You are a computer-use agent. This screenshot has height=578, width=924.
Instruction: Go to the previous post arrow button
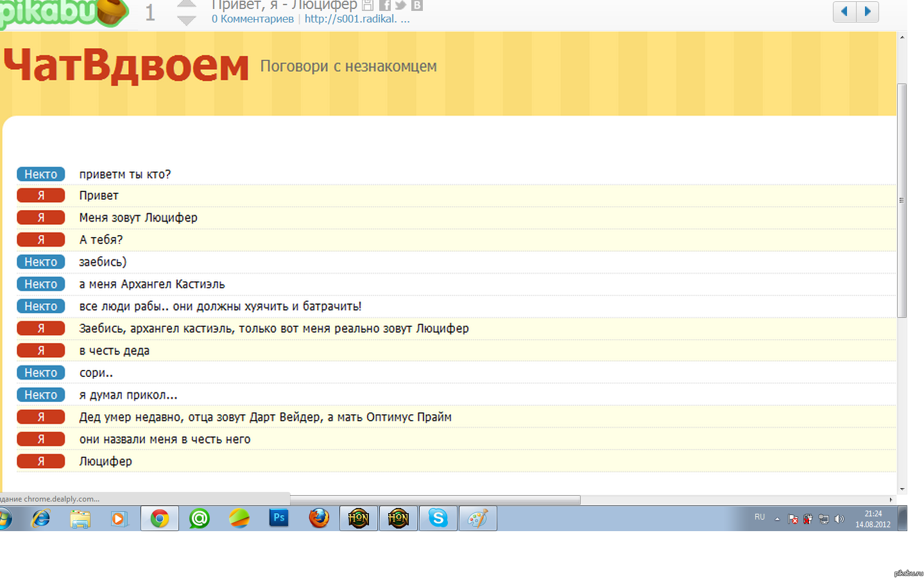[x=844, y=11]
